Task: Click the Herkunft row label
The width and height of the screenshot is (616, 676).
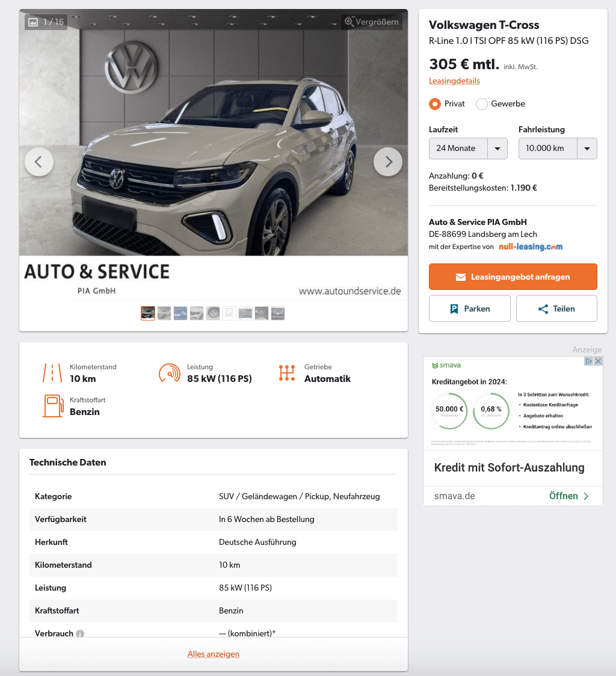Action: pyautogui.click(x=51, y=542)
